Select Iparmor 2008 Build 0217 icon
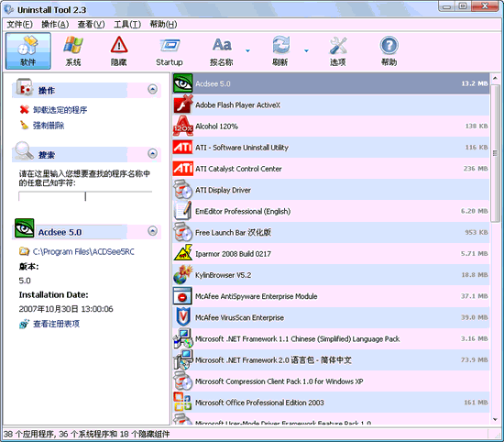 click(x=183, y=253)
